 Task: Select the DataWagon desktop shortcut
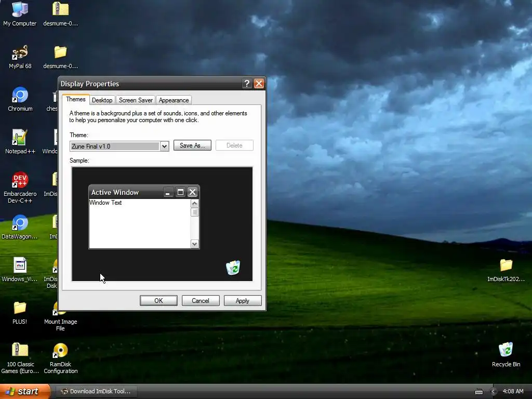coord(20,227)
